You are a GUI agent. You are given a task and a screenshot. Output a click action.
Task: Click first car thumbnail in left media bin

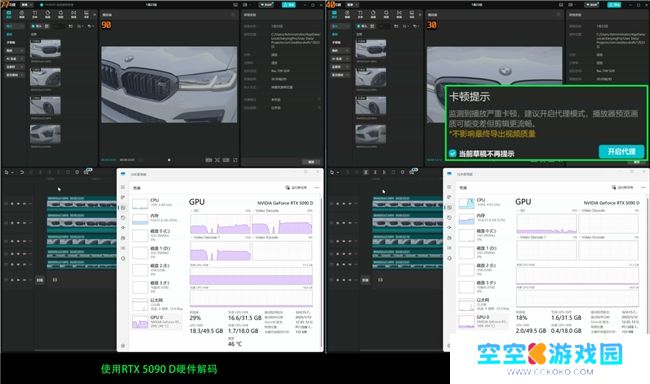(45, 49)
